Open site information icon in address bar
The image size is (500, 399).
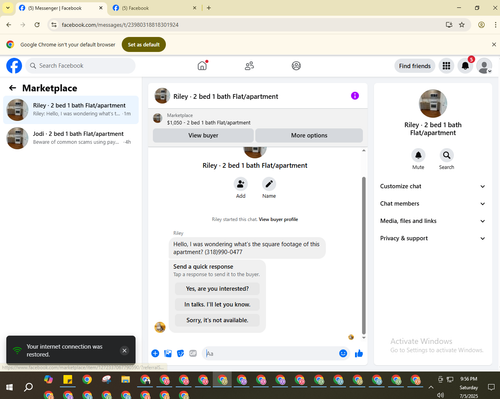point(54,25)
